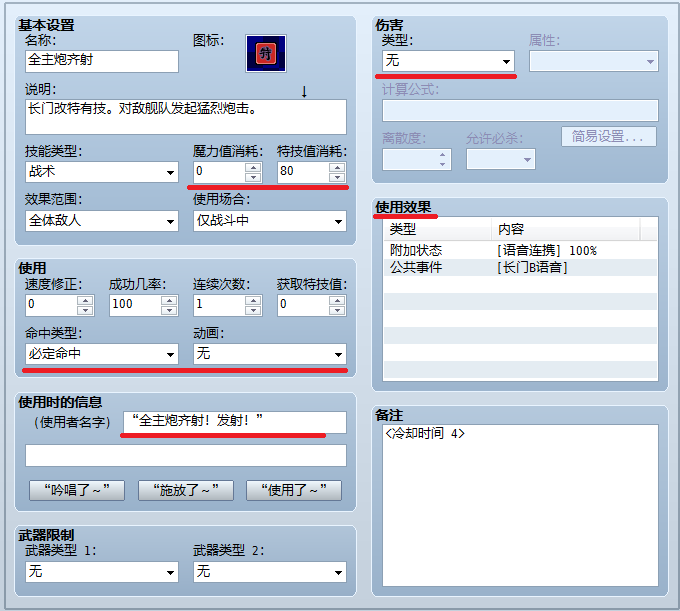Increase 速度修正 with its up arrow
Viewport: 680px width, 611px height.
pos(85,300)
